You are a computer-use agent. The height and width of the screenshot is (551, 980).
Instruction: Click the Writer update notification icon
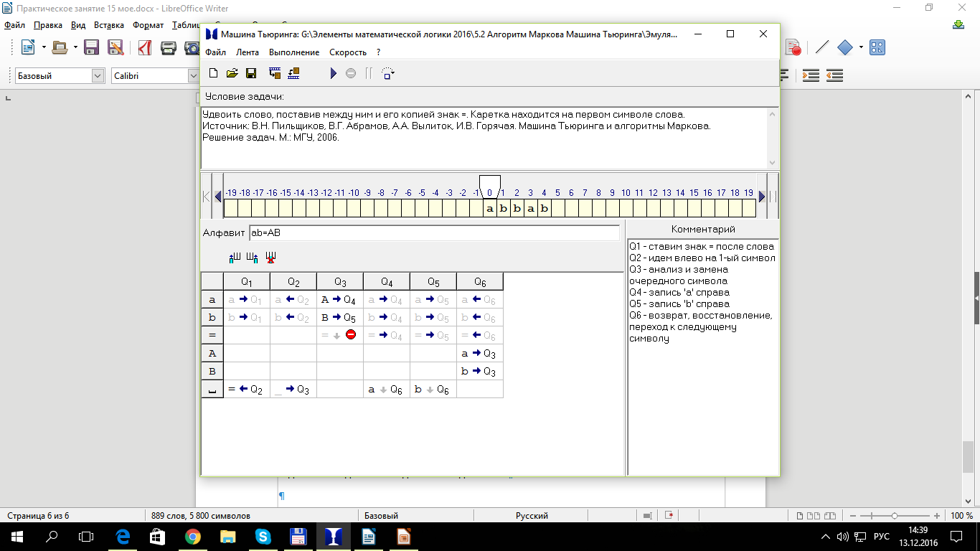(x=958, y=24)
